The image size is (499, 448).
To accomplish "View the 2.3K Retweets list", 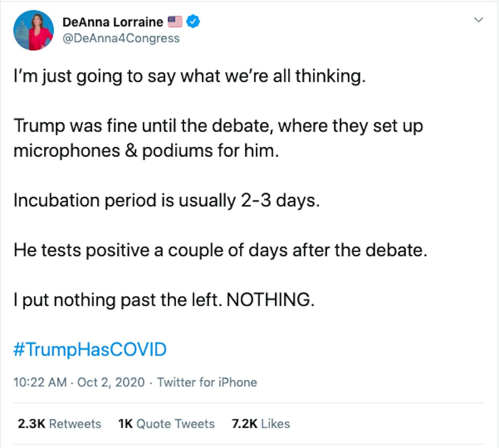I will 59,423.
